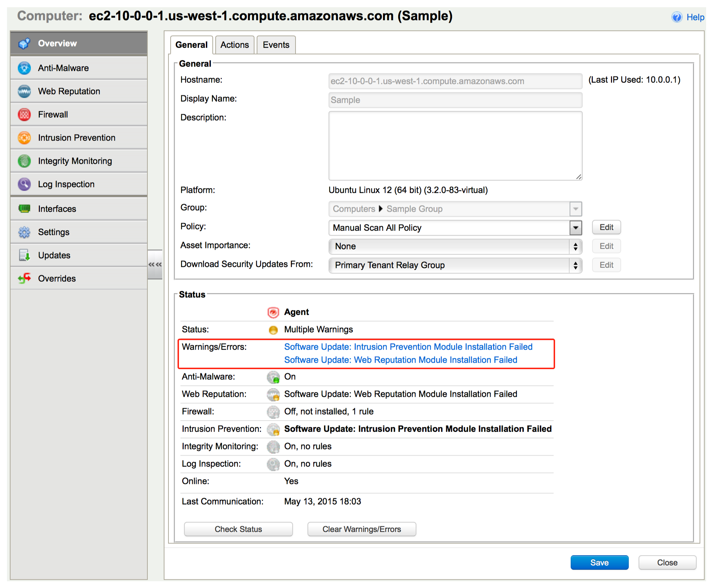
Task: Click Edit beside Download Security Updates From
Action: pos(606,265)
